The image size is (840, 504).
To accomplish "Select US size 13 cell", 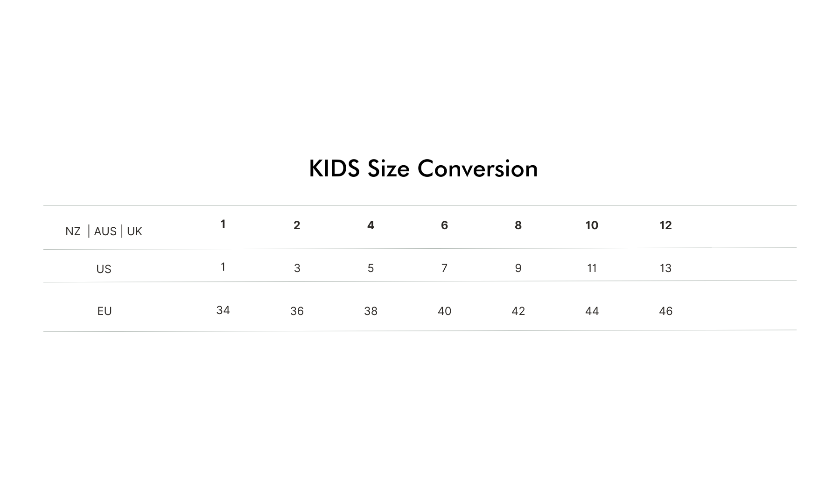I will [x=665, y=268].
